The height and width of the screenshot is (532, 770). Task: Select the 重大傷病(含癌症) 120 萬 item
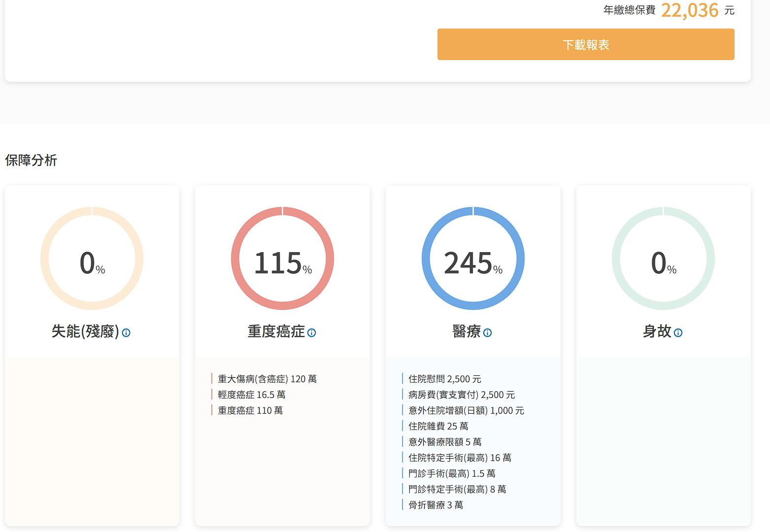(x=267, y=379)
